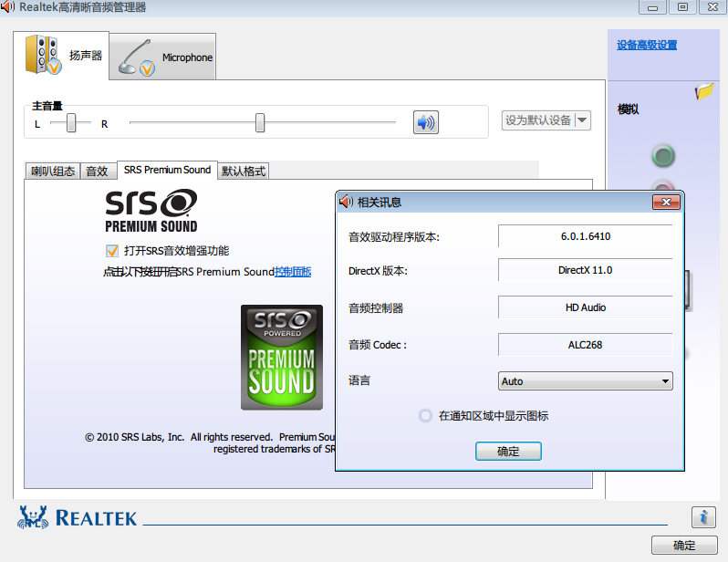This screenshot has height=562, width=728.
Task: Click the 设为默认设备 button
Action: [x=538, y=120]
